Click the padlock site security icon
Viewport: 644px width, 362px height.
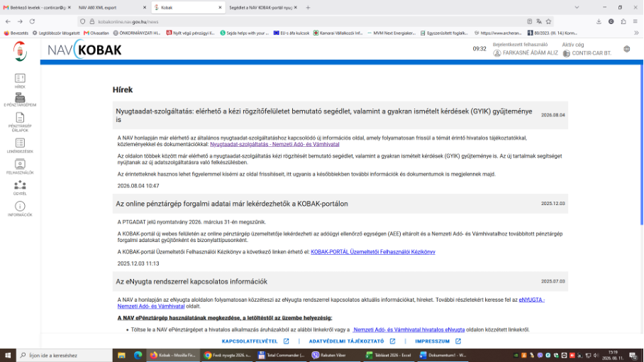[x=92, y=21]
